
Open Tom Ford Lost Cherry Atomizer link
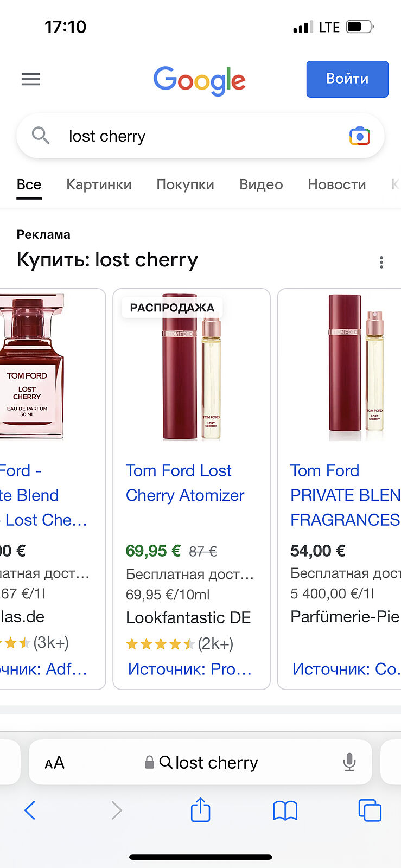click(x=184, y=483)
